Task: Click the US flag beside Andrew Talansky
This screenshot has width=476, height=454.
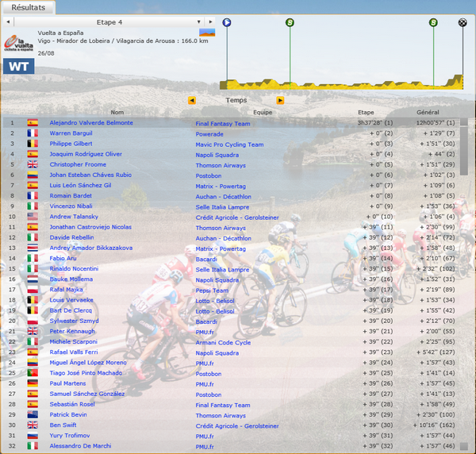Action: (33, 217)
